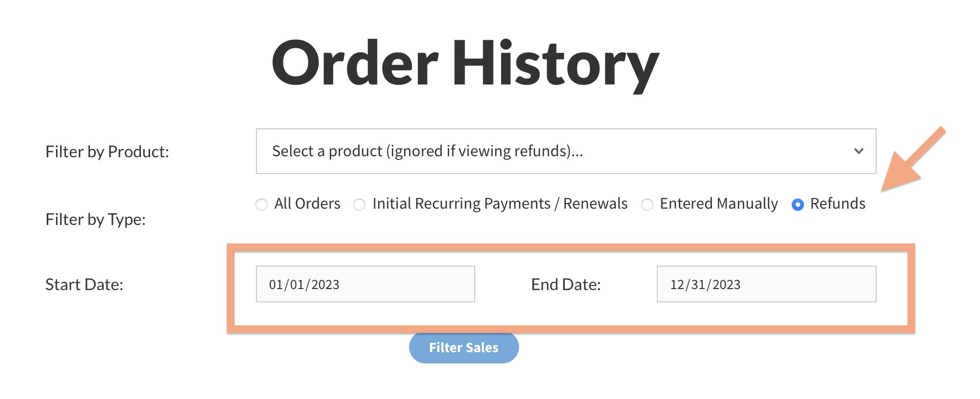Viewport: 980px width, 399px height.
Task: Click the "Filter by Type:" label
Action: click(x=95, y=219)
